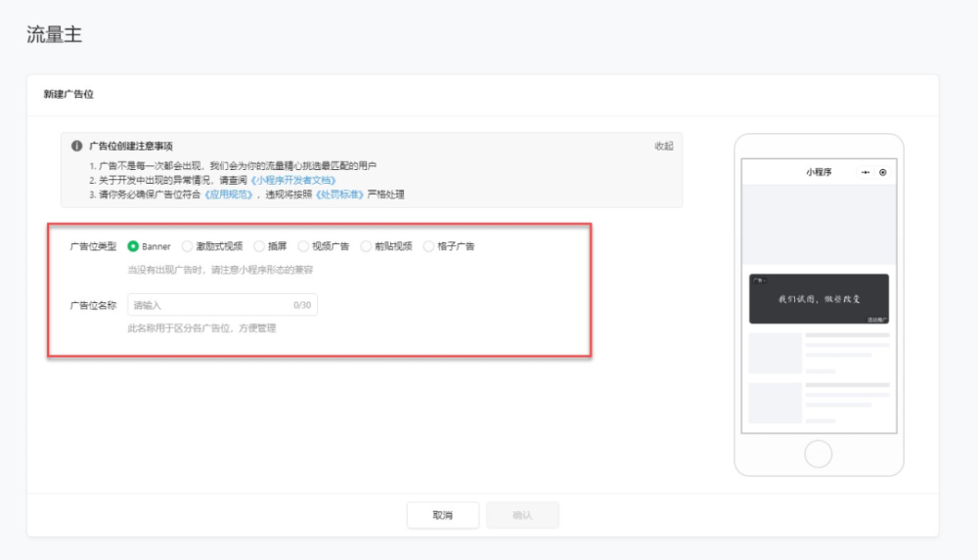Click the 确认 button
Viewport: 978px width, 560px height.
(x=522, y=515)
